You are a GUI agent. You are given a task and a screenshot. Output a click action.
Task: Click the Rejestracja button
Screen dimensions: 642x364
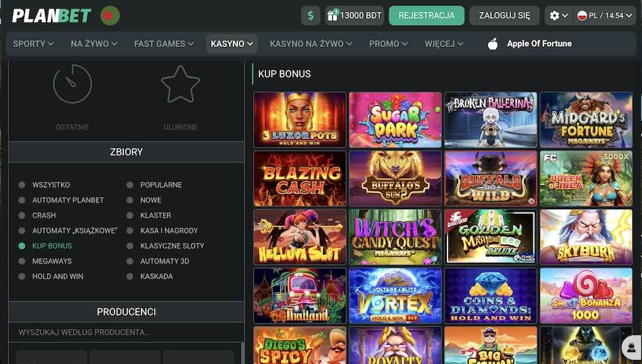tap(427, 16)
